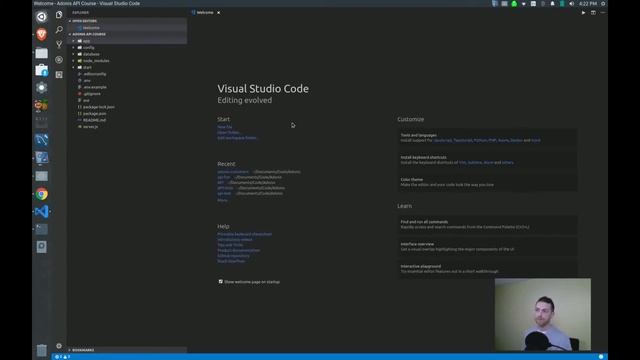Screen dimensions: 640x360
Task: Open the Trash in the dock
Action: point(41,350)
